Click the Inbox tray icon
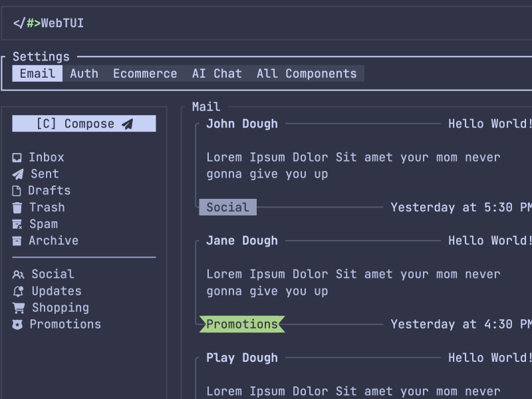 pos(17,158)
